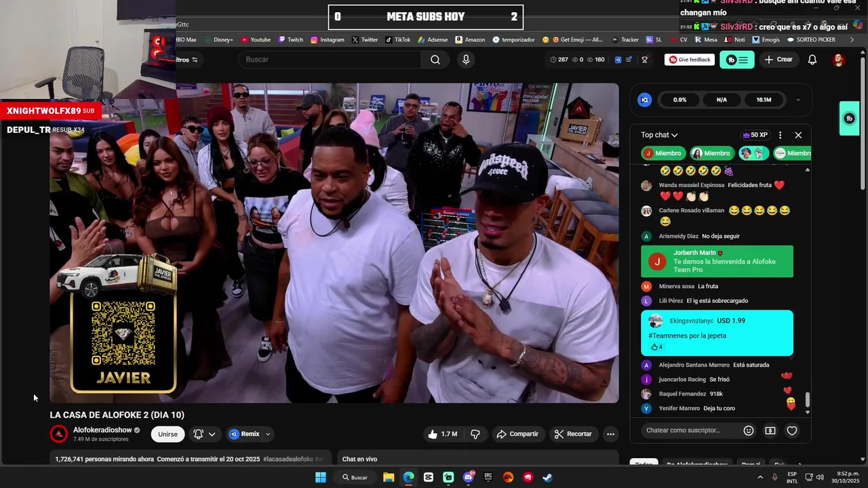Screen dimensions: 868x488
Task: Send a Super Chat via dollar icon
Action: coord(770,430)
